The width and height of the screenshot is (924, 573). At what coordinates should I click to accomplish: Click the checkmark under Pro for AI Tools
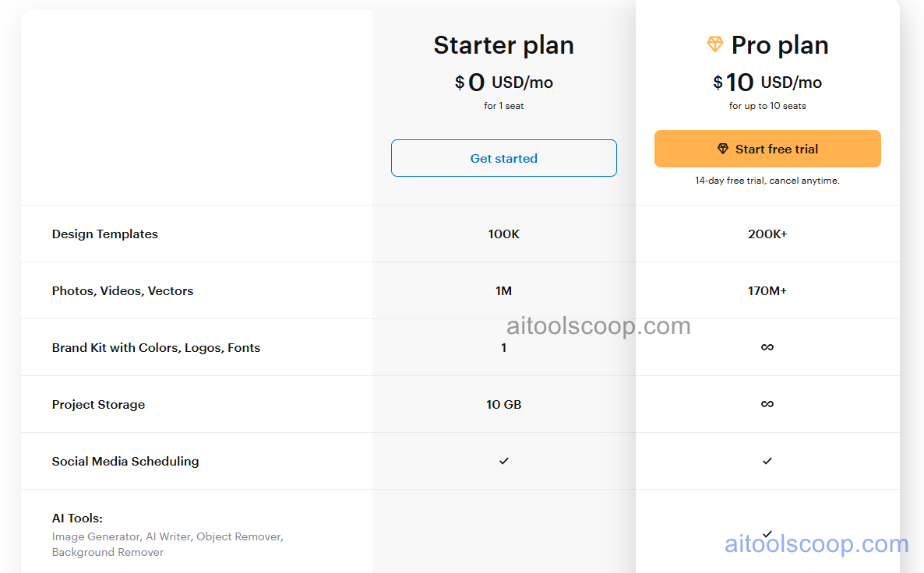pyautogui.click(x=767, y=533)
